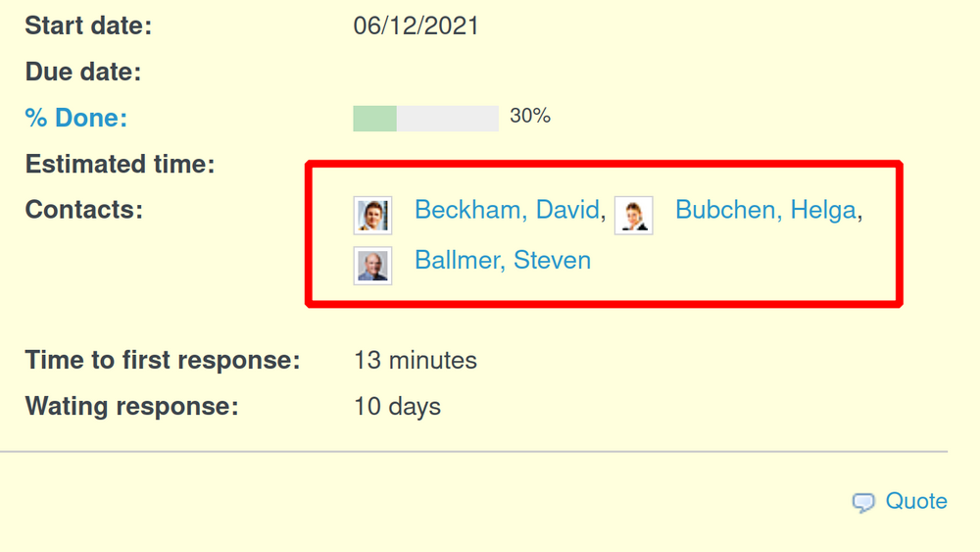This screenshot has width=980, height=552.
Task: Open the Beckham, David contact link
Action: 507,210
